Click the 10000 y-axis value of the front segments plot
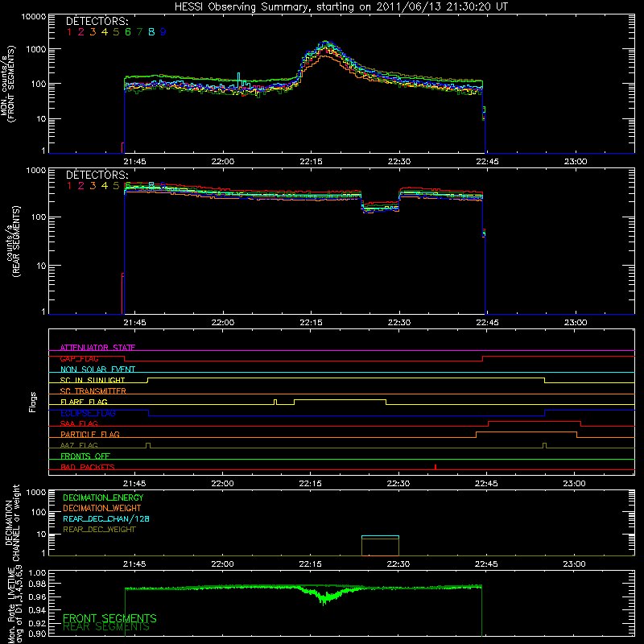Screen dimensions: 644x644 coord(34,16)
